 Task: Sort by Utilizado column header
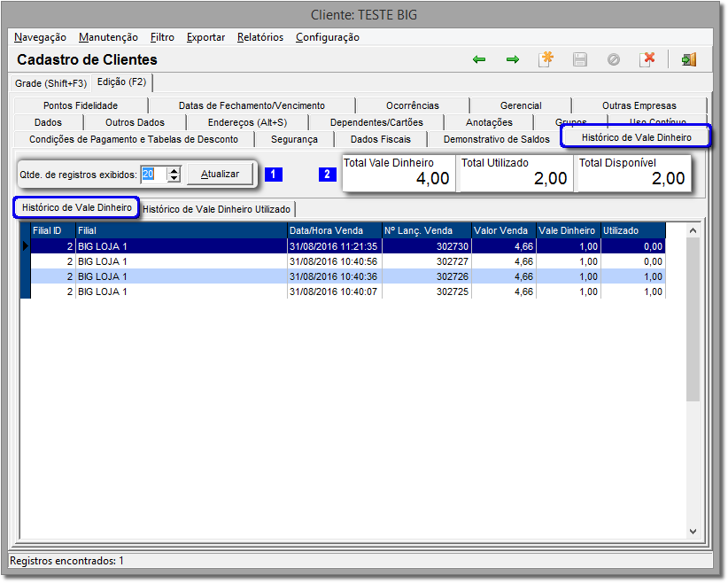point(633,230)
